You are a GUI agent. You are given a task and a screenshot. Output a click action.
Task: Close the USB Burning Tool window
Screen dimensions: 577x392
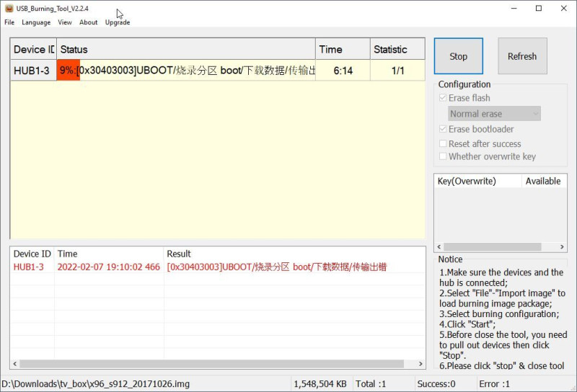tap(564, 8)
